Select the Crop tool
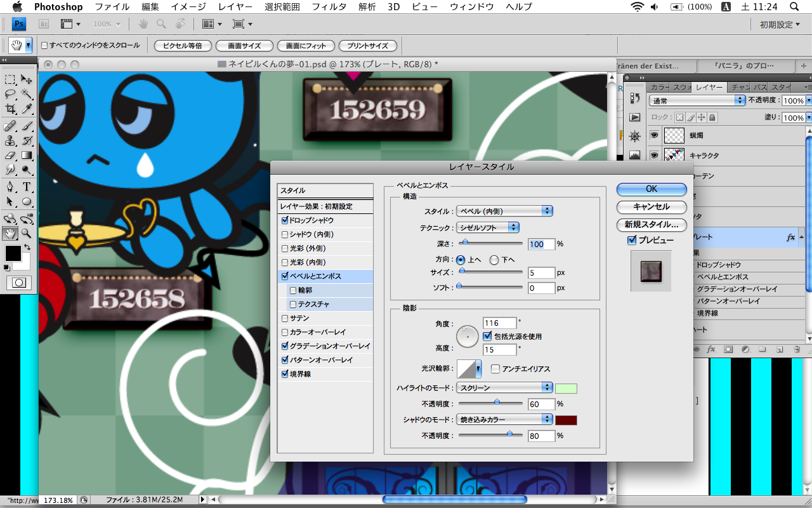 pyautogui.click(x=10, y=109)
